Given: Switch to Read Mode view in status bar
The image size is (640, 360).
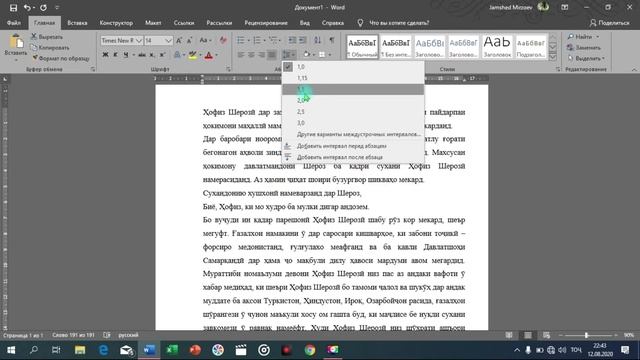Looking at the screenshot, I should [509, 335].
